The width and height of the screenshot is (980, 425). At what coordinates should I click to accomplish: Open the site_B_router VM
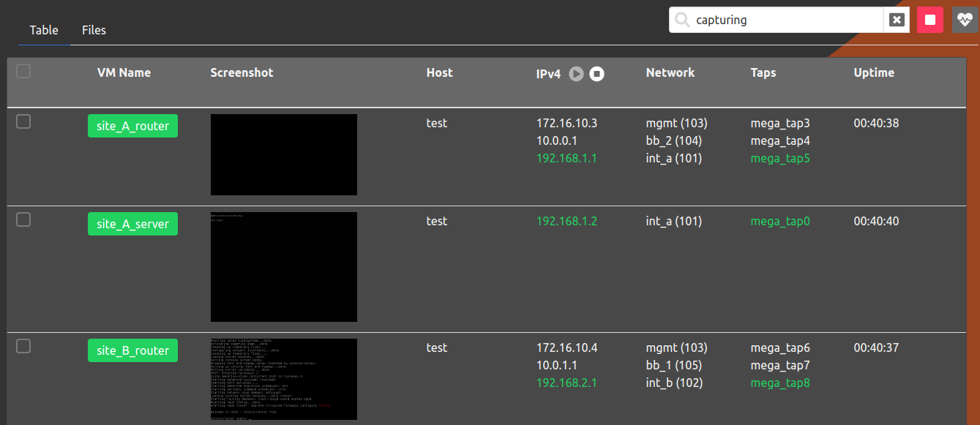[132, 350]
